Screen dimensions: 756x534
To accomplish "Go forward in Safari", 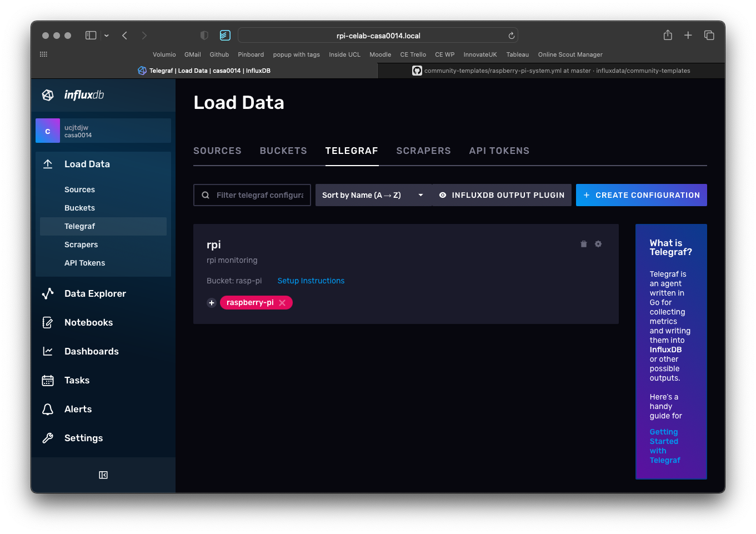I will (x=144, y=35).
